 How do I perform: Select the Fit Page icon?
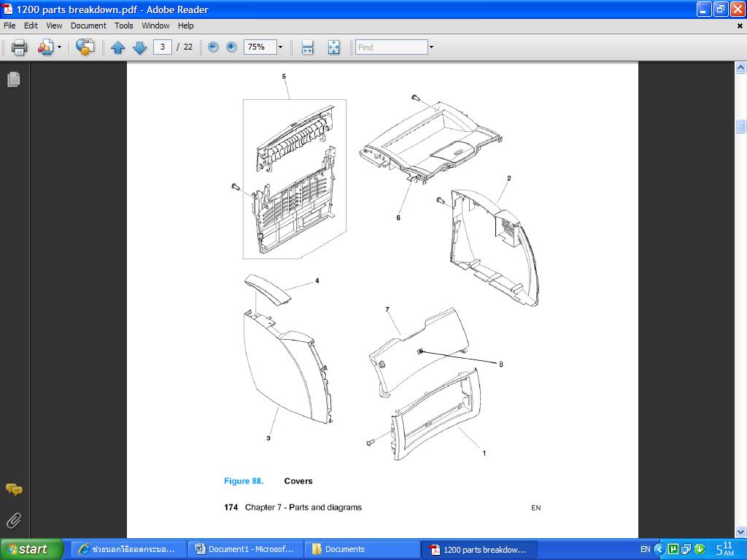pos(333,47)
